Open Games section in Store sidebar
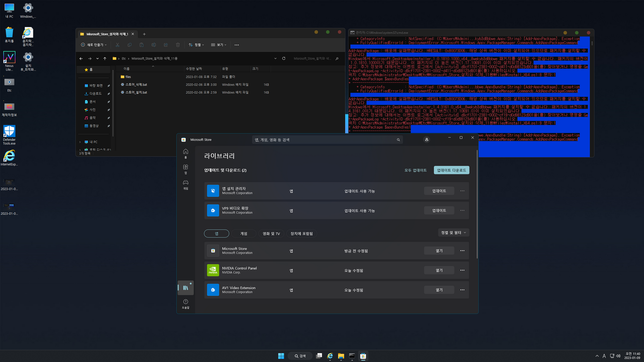The width and height of the screenshot is (644, 362). [x=185, y=184]
